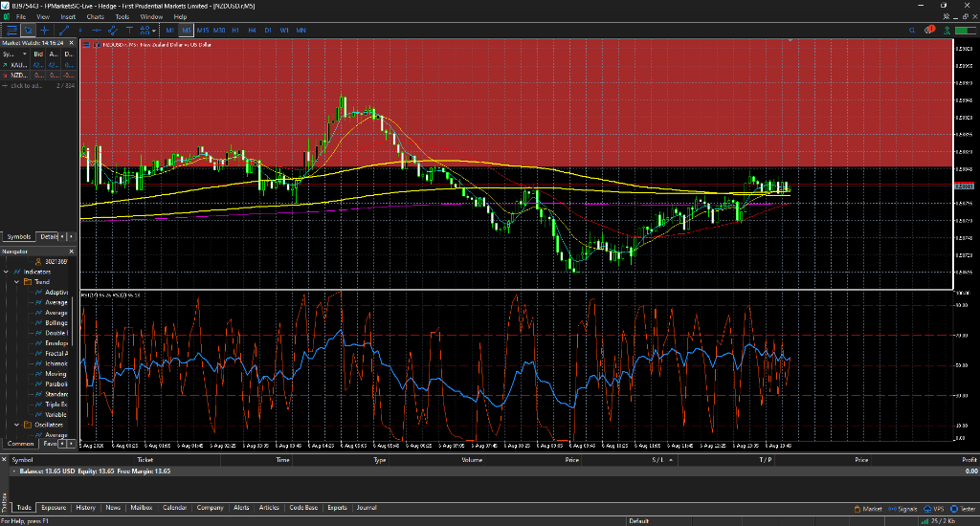Open the Market button in Toolbox
Screen dimensions: 980x526
click(x=868, y=509)
